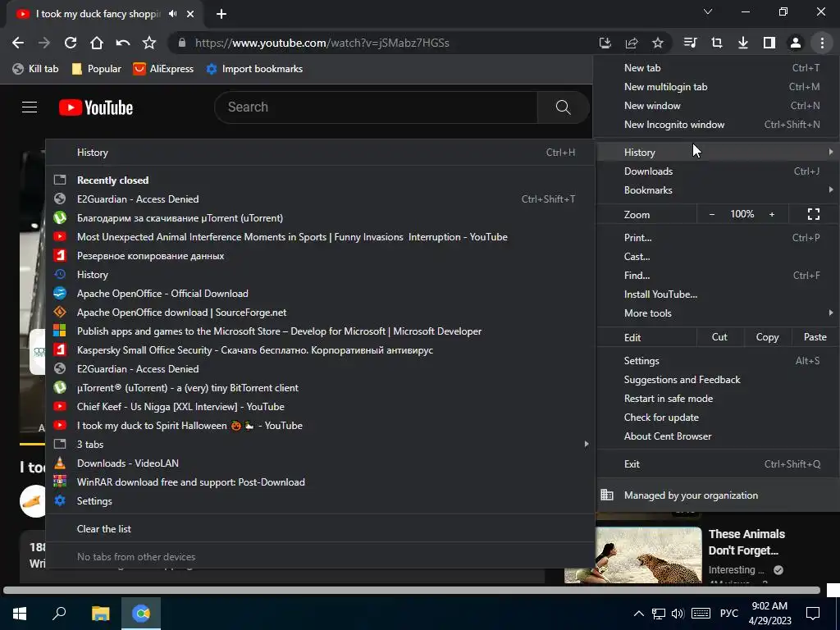Reopen Chief Keef YouTube entry
The image size is (840, 630).
pyautogui.click(x=321, y=407)
